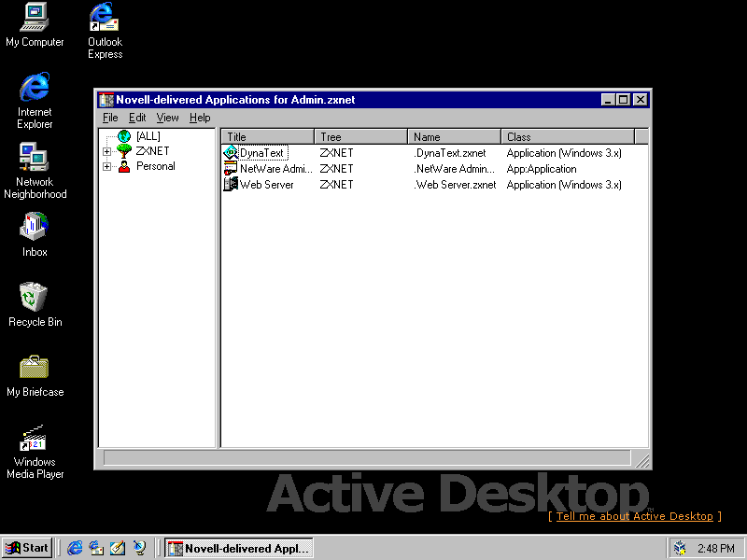
Task: Select the [ALL] tree item label
Action: (148, 136)
